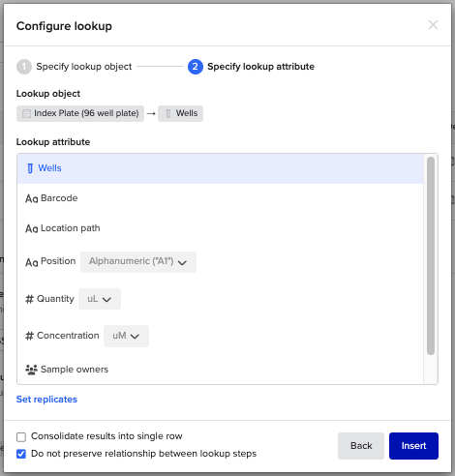Open the Quantity unit uL dropdown
Image resolution: width=455 pixels, height=476 pixels.
(100, 299)
